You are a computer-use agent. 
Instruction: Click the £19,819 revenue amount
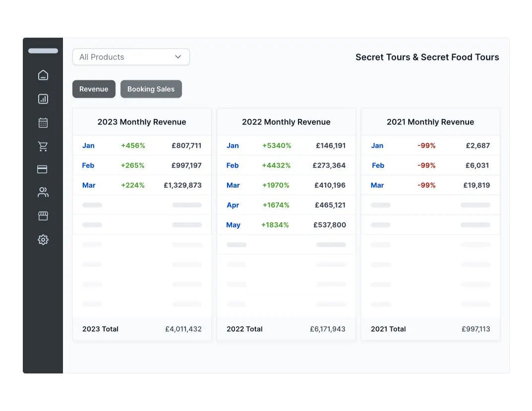coord(476,185)
